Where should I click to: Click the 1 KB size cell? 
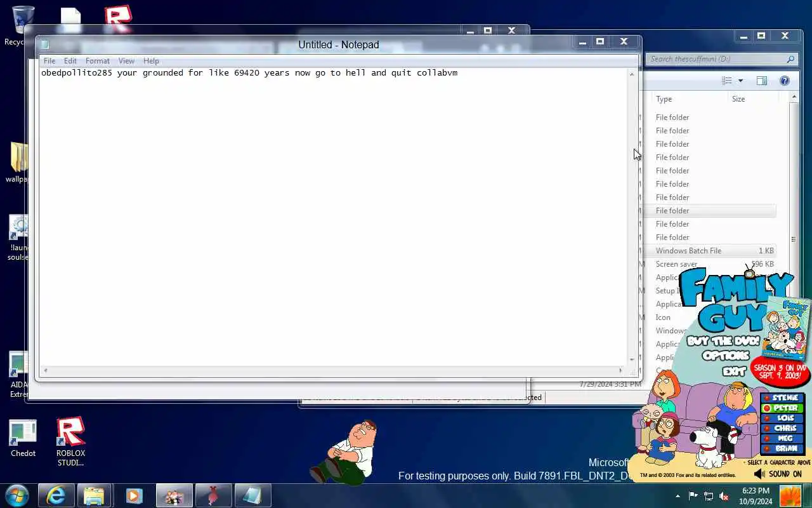(x=766, y=251)
